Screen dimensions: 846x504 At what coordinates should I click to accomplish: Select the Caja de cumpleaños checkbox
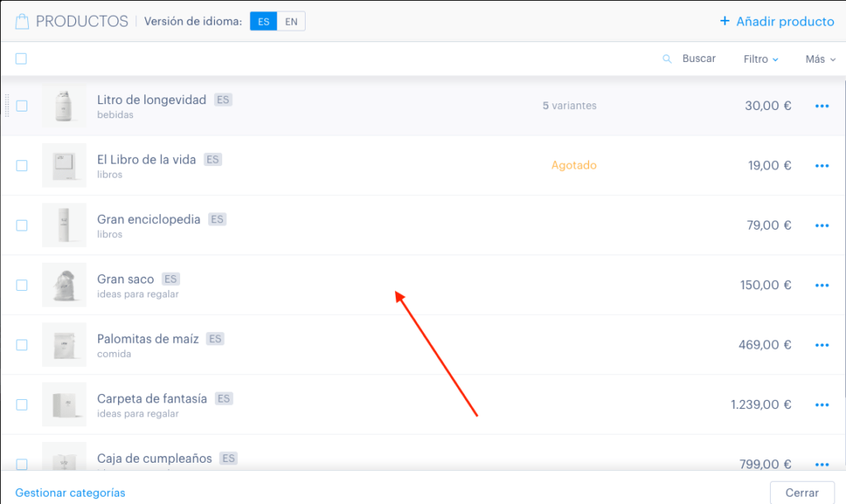21,464
